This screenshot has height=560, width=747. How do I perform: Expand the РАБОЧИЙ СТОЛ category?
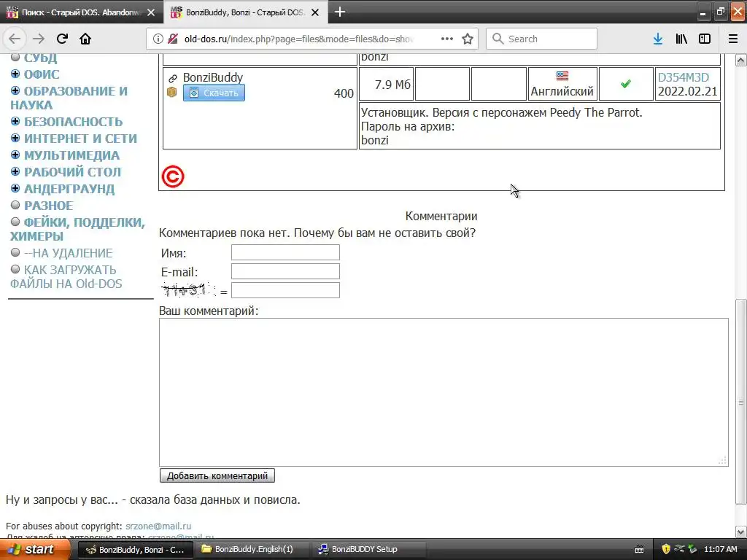[x=15, y=171]
